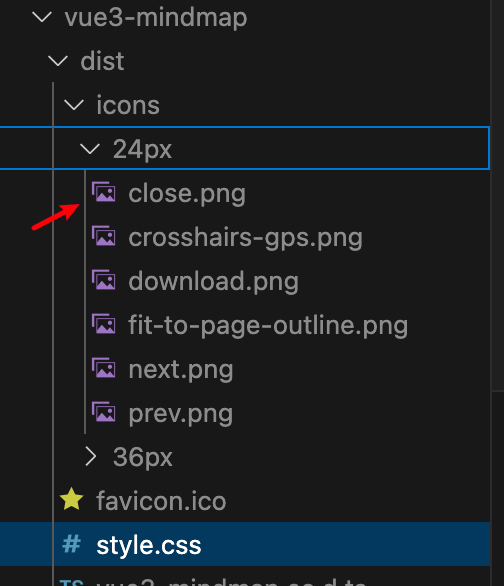Click the image icon beside prev.png
This screenshot has height=586, width=504.
[103, 412]
